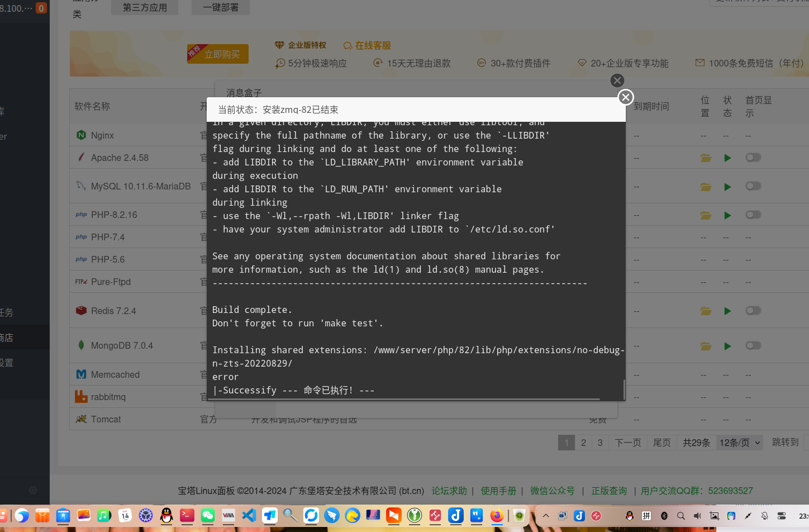Click the sidebar gear icon at the bottom
The width and height of the screenshot is (809, 532).
pyautogui.click(x=33, y=490)
